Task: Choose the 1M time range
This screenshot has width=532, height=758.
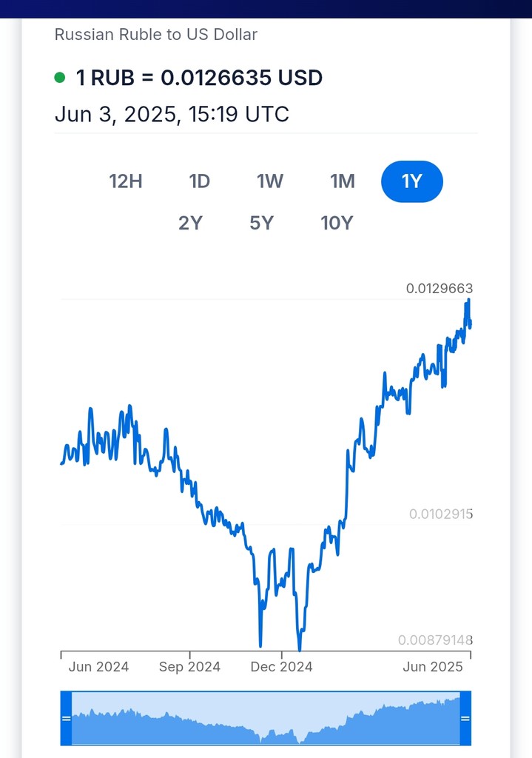Action: [343, 181]
